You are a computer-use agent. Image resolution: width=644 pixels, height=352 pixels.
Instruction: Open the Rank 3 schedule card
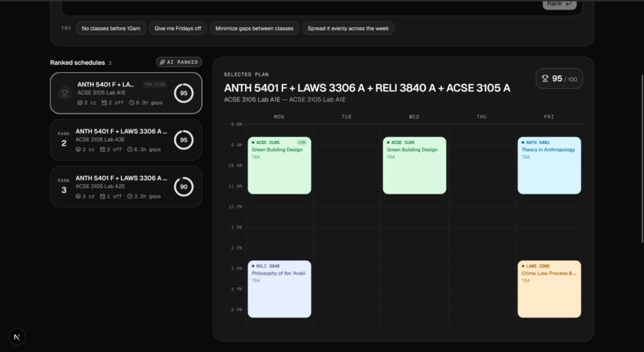tap(126, 186)
